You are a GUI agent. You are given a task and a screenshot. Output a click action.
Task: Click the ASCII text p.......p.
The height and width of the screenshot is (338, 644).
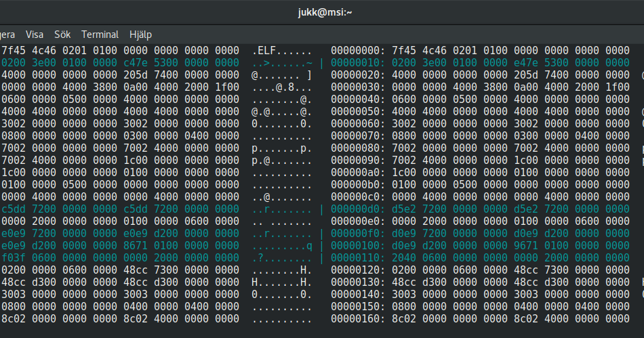click(x=282, y=148)
